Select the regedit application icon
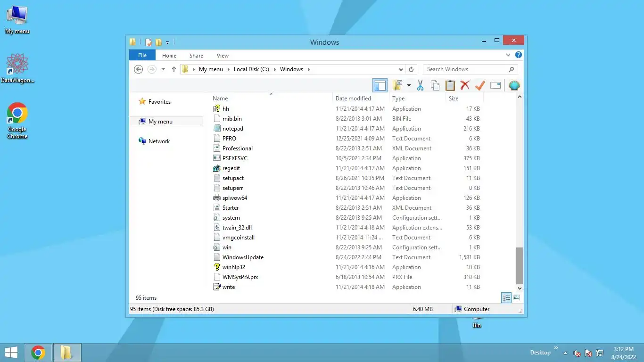 point(217,168)
